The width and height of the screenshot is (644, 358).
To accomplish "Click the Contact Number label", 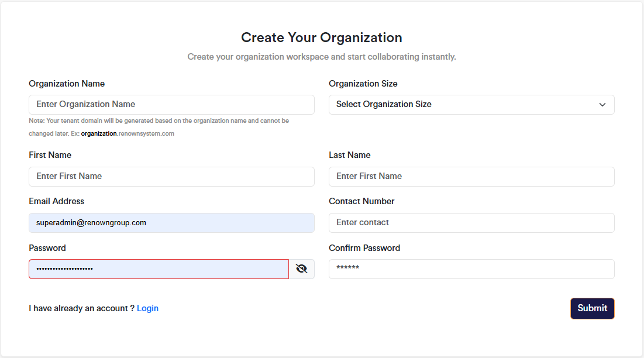I will pos(361,201).
